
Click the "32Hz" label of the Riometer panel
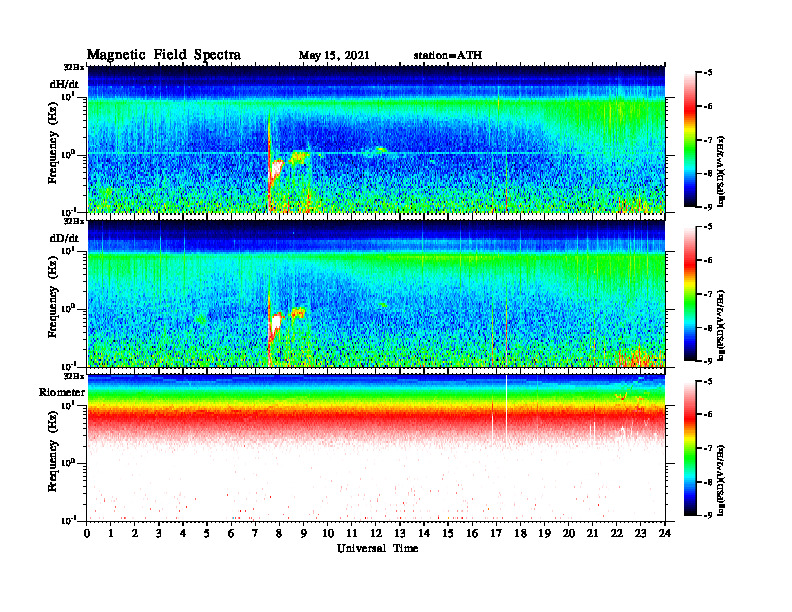[73, 376]
